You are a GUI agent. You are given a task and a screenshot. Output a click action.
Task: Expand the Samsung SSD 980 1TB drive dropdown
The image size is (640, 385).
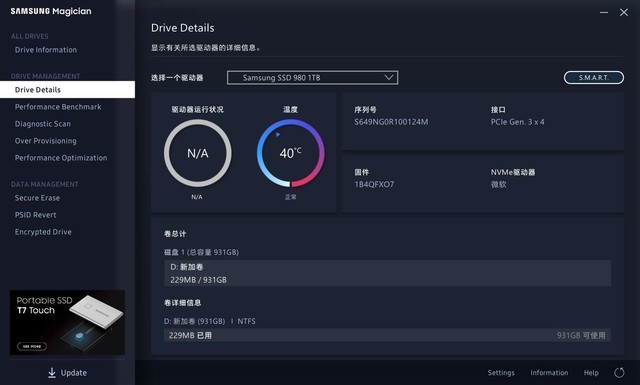pyautogui.click(x=312, y=78)
